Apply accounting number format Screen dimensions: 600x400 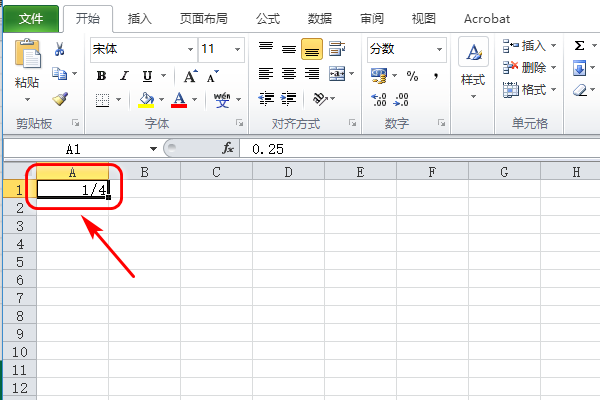(x=379, y=76)
